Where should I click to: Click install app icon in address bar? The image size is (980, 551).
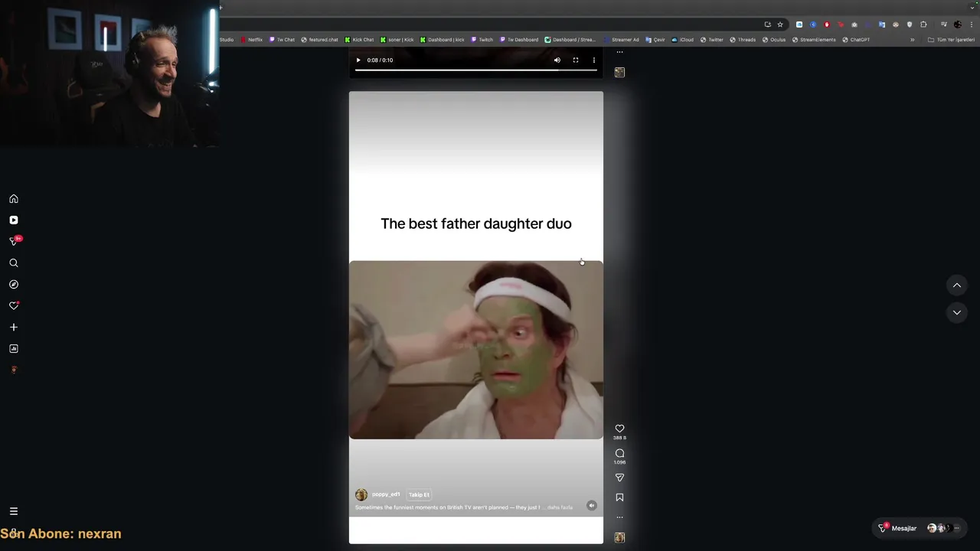pos(768,24)
